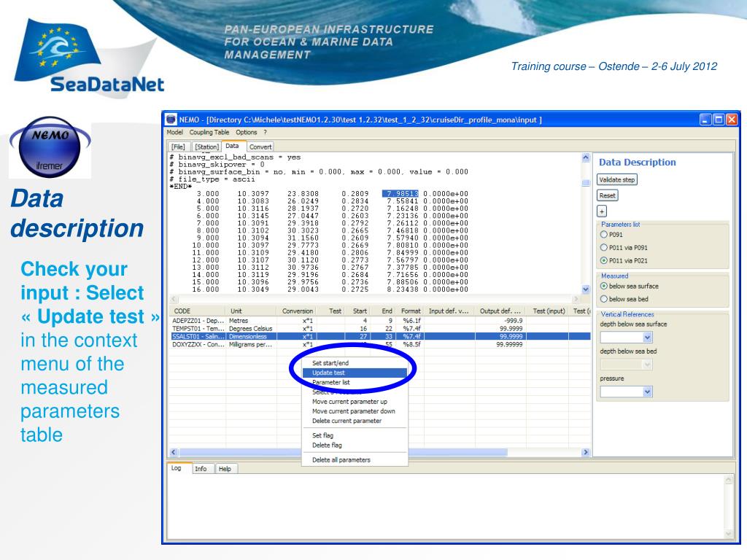Click the NEMO application icon in title bar
This screenshot has height=560, width=747.
click(x=171, y=119)
